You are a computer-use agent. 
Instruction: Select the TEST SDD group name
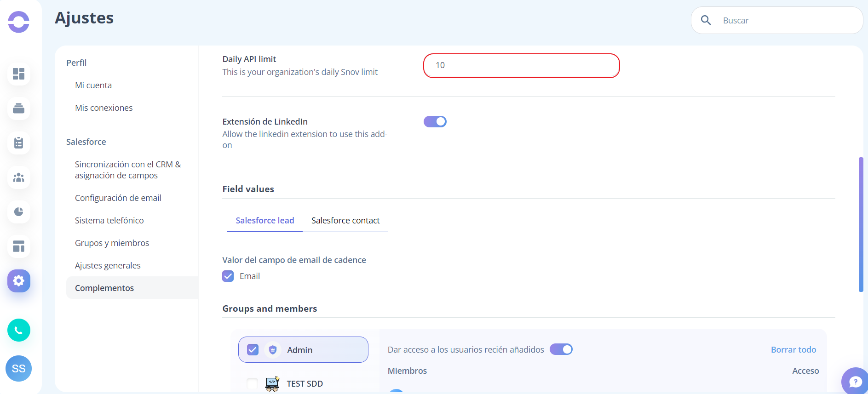pyautogui.click(x=305, y=383)
